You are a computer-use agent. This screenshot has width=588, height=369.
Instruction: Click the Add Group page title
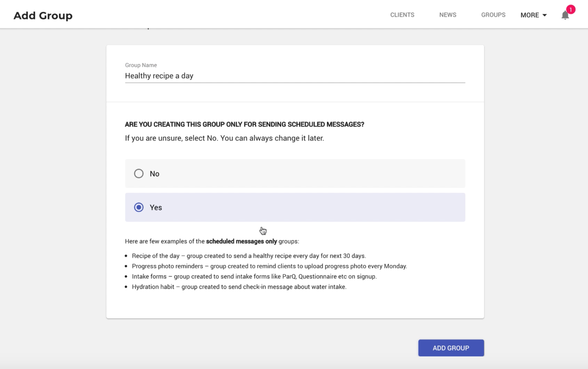click(x=43, y=16)
